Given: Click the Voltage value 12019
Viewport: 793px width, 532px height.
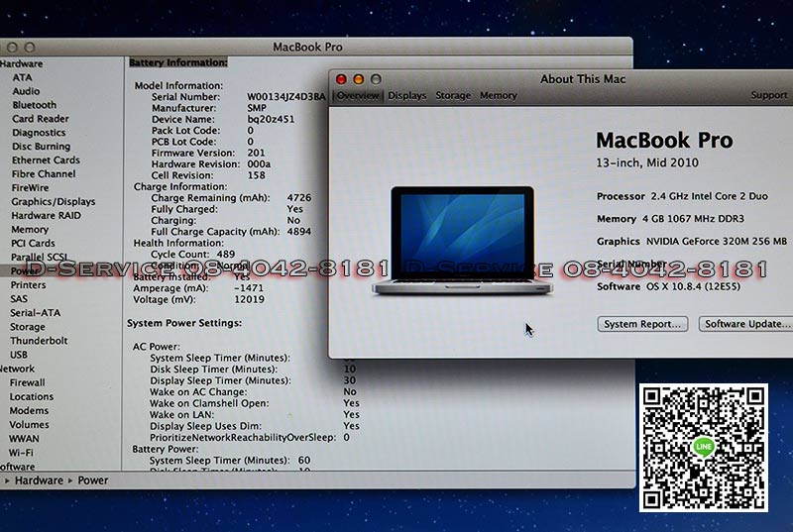Looking at the screenshot, I should tap(250, 299).
